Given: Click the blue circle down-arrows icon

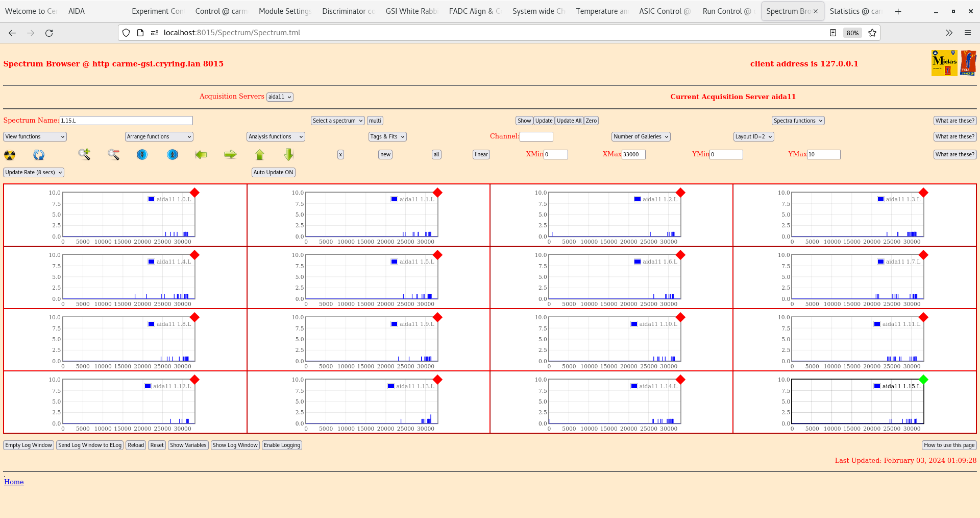Looking at the screenshot, I should coord(142,154).
